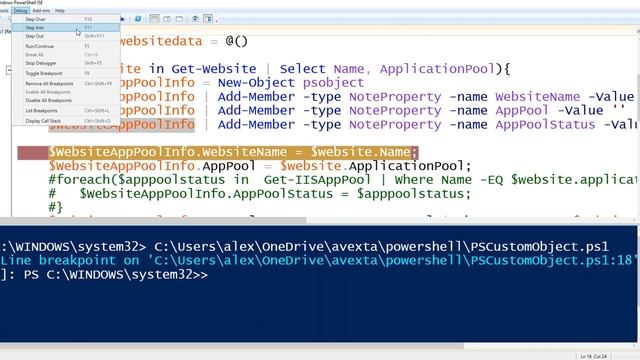Screen dimensions: 640x360
Task: Click the Ln 16 Col 24 status indicator
Action: pyautogui.click(x=593, y=356)
